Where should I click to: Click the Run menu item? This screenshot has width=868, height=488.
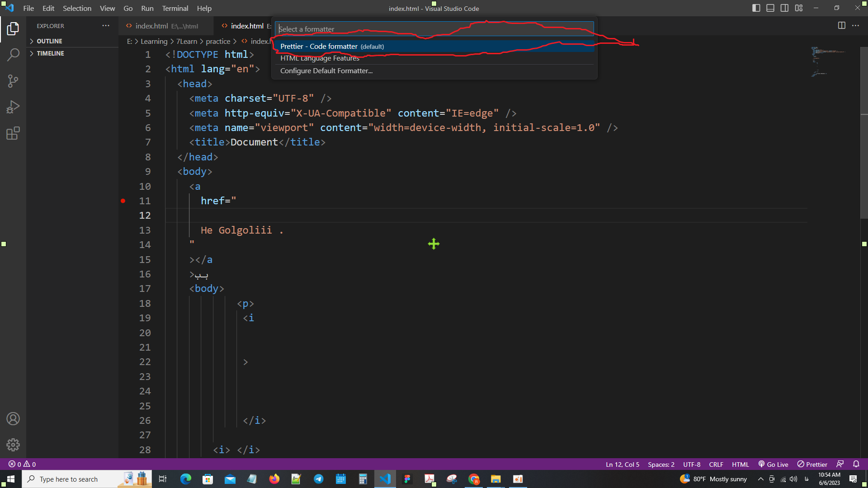click(x=146, y=8)
